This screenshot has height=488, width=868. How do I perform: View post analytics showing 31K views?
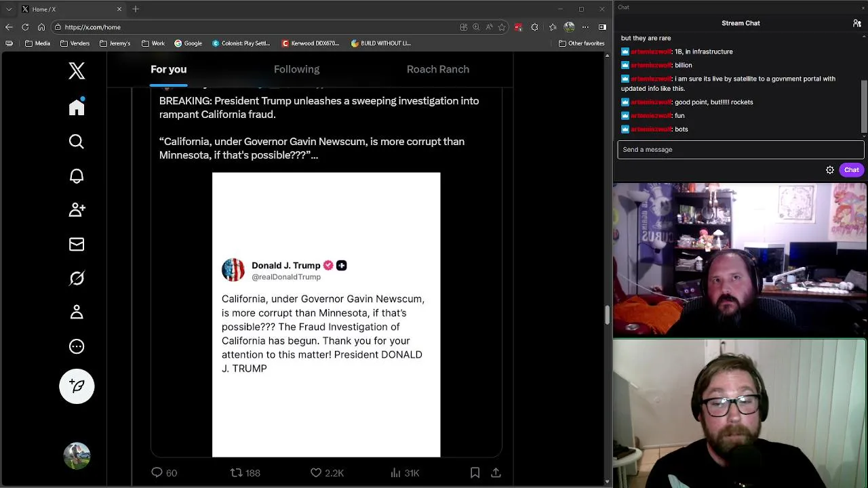point(405,472)
